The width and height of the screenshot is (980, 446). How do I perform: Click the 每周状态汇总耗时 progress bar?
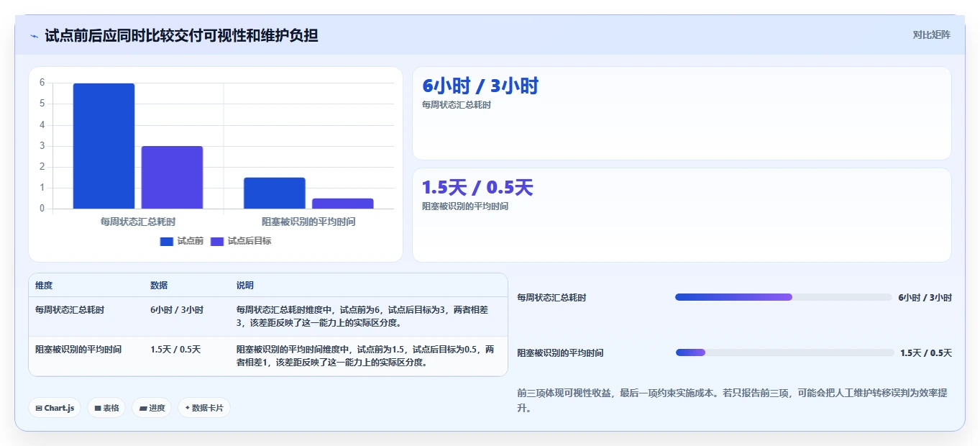pos(783,297)
